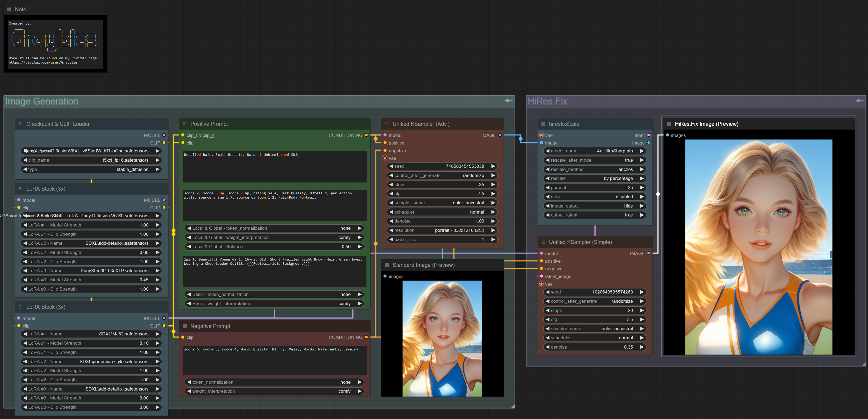868x419 pixels.
Task: Click MODEL output port on Checkpoint & CLIP Loader
Action: [x=164, y=135]
